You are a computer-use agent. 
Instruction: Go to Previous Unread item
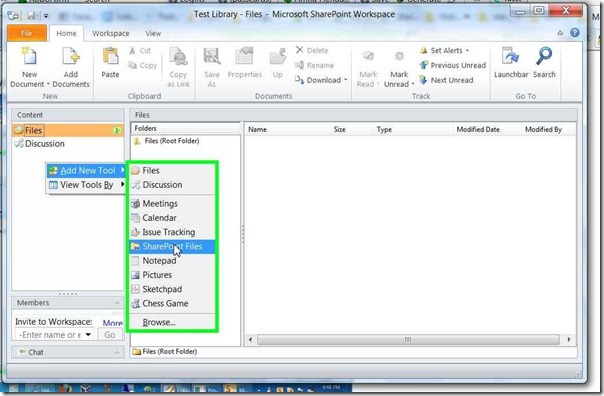453,65
